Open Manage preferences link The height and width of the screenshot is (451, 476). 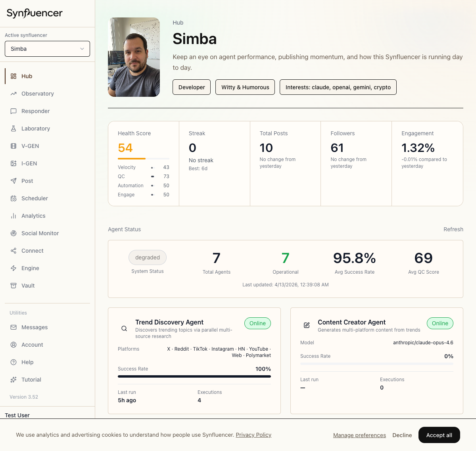359,435
